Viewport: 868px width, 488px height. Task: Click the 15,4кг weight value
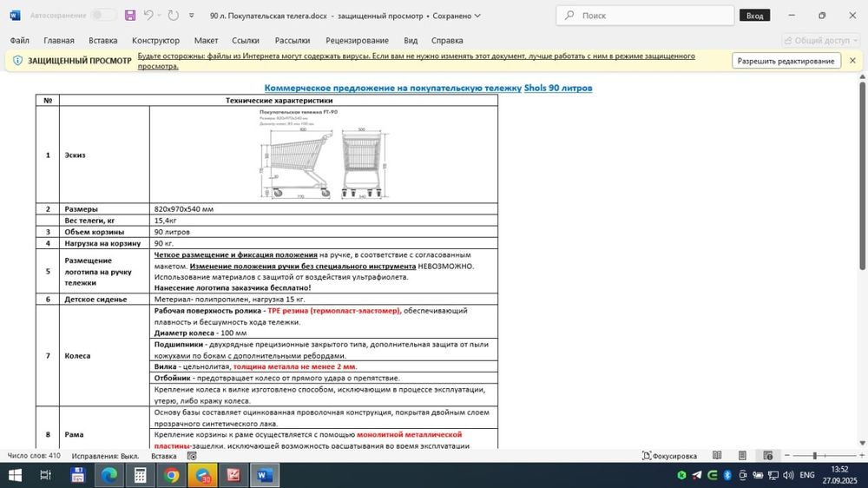tap(166, 221)
